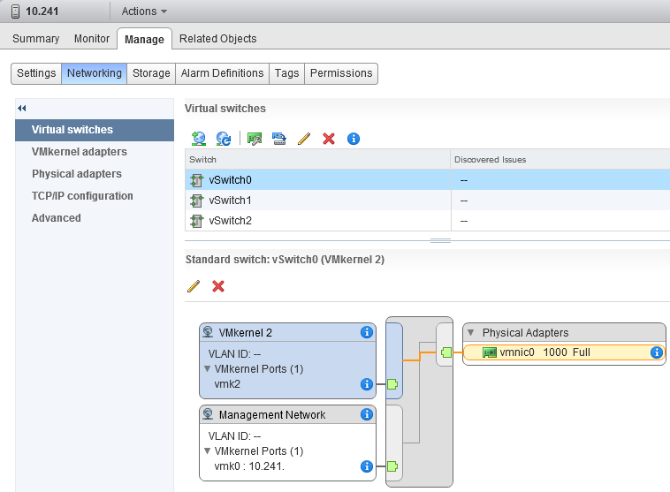Screen dimensions: 670x492
Task: Click the info icon in the Virtual switches toolbar
Action: pyautogui.click(x=353, y=139)
